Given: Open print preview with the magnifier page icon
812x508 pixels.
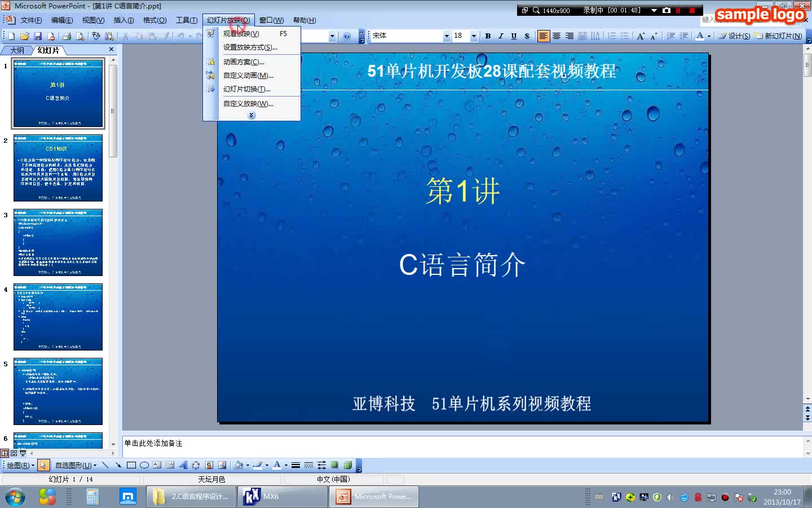Looking at the screenshot, I should pyautogui.click(x=80, y=36).
